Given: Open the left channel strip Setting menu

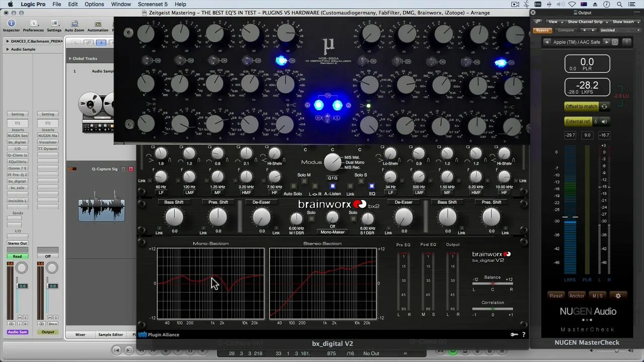Looking at the screenshot, I should coord(18,114).
